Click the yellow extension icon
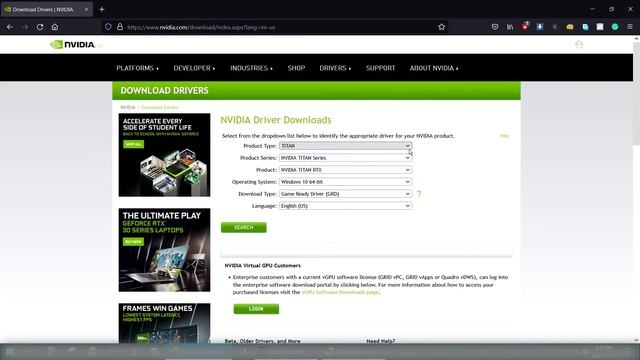 point(570,27)
